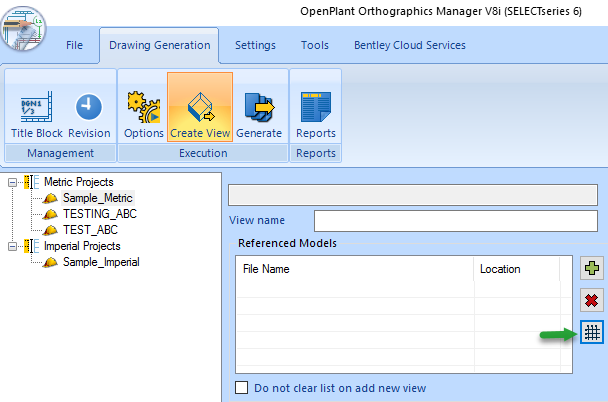The image size is (608, 402).
Task: Select the Sample_Metric project
Action: click(98, 198)
